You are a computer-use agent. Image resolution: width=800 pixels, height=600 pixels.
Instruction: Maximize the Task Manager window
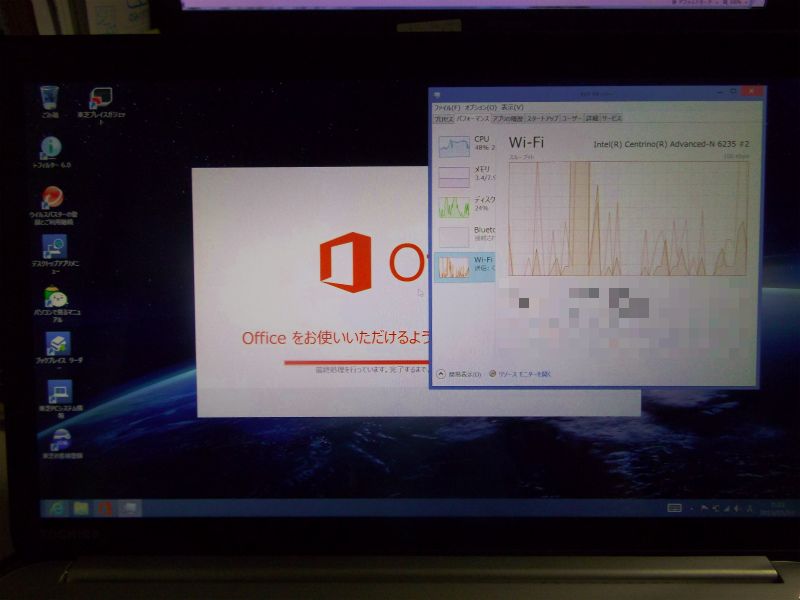pyautogui.click(x=733, y=92)
